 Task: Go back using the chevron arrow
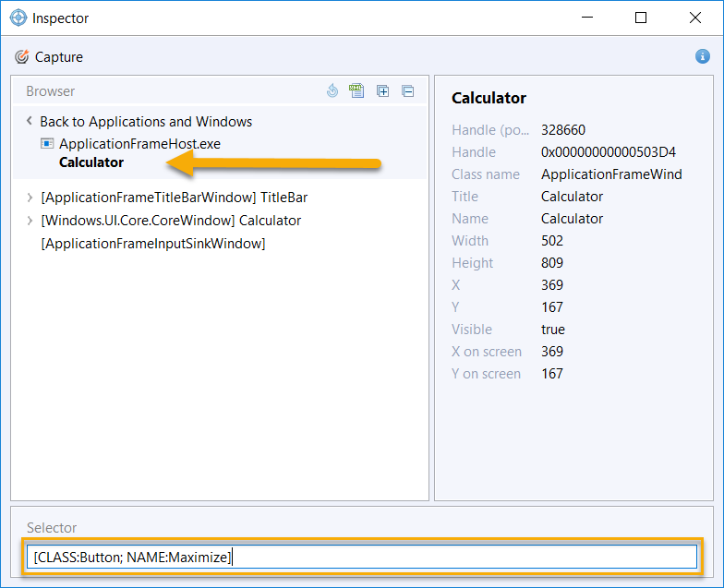pos(30,121)
